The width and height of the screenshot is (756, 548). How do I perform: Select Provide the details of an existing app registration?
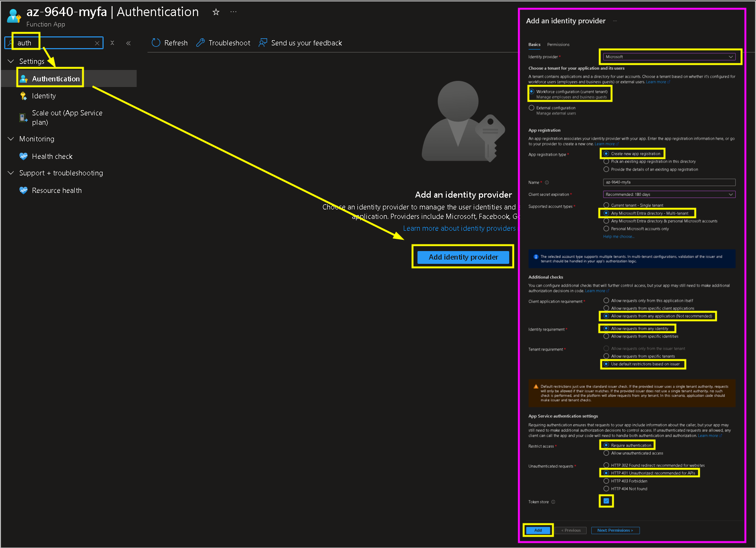point(606,169)
